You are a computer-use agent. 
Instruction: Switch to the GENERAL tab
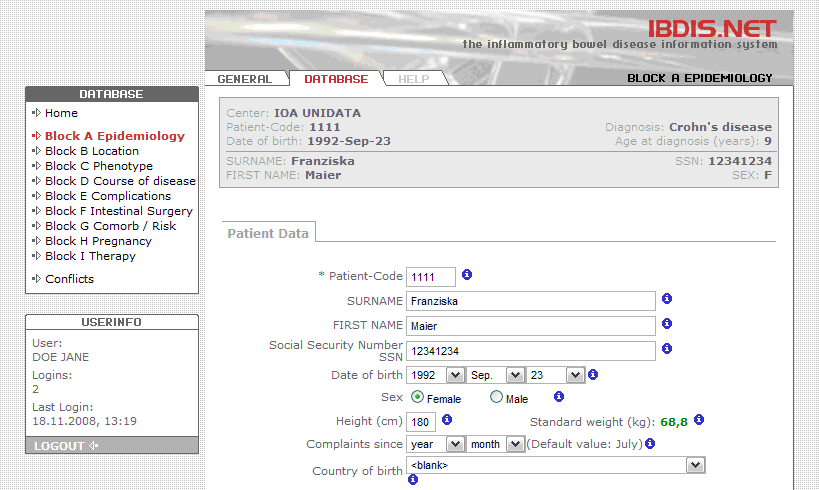click(x=244, y=79)
